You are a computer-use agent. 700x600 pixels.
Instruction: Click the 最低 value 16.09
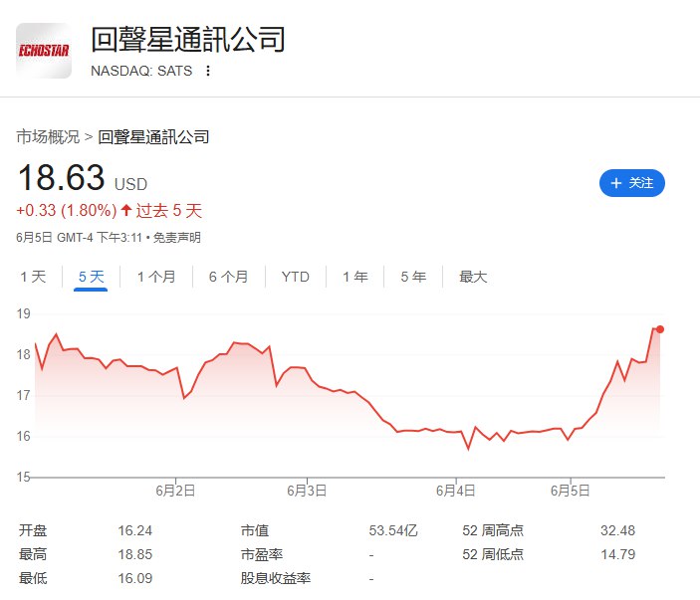tap(134, 578)
